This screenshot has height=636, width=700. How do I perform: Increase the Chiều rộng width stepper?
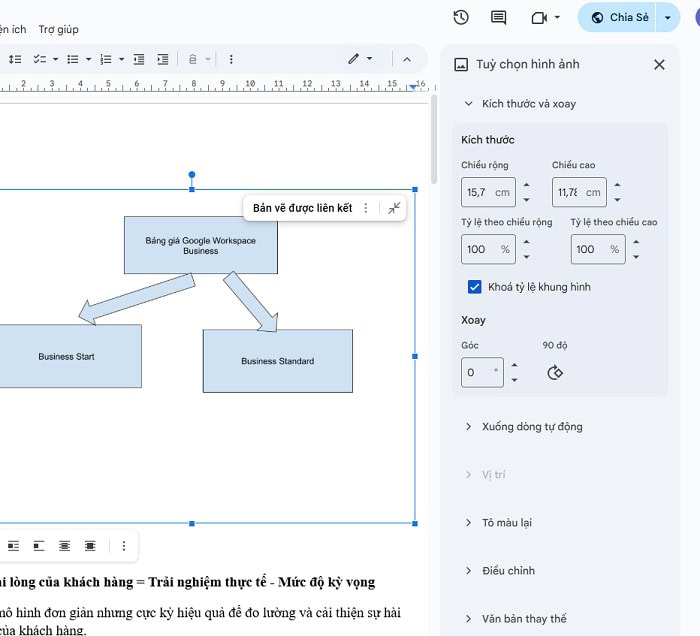click(x=527, y=185)
